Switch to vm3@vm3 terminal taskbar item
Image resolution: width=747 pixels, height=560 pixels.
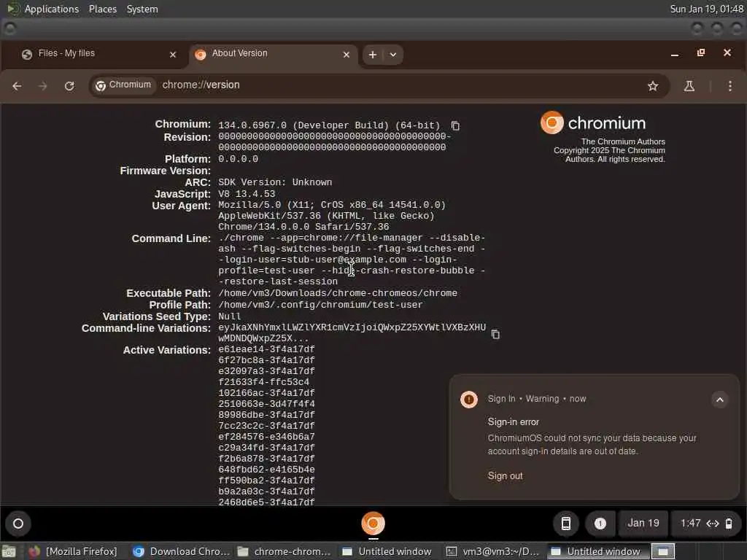click(x=494, y=551)
